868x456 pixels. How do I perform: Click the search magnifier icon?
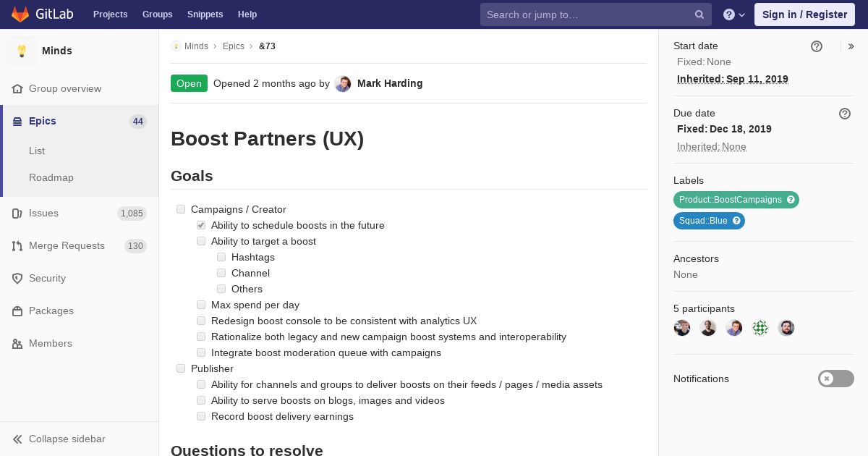[x=699, y=14]
